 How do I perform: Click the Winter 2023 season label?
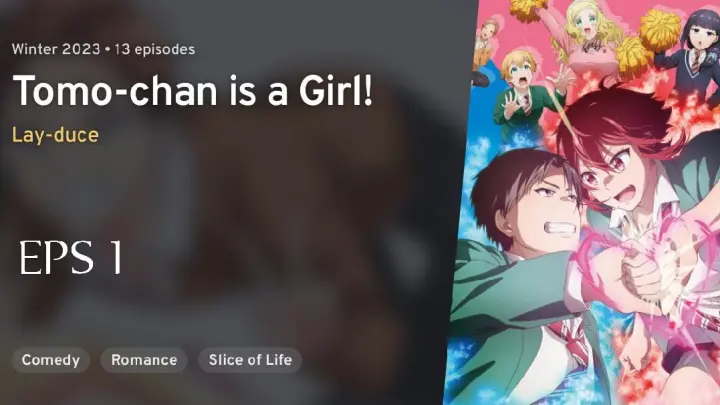click(x=56, y=50)
